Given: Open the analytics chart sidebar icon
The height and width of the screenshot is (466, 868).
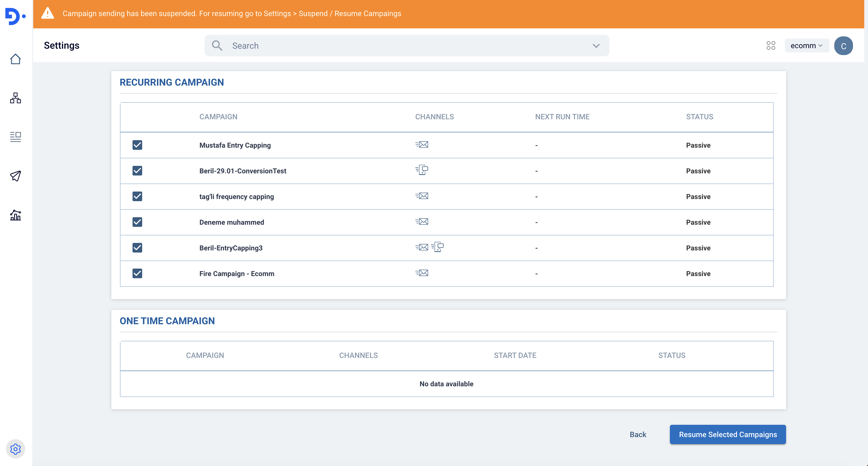Looking at the screenshot, I should (x=16, y=215).
